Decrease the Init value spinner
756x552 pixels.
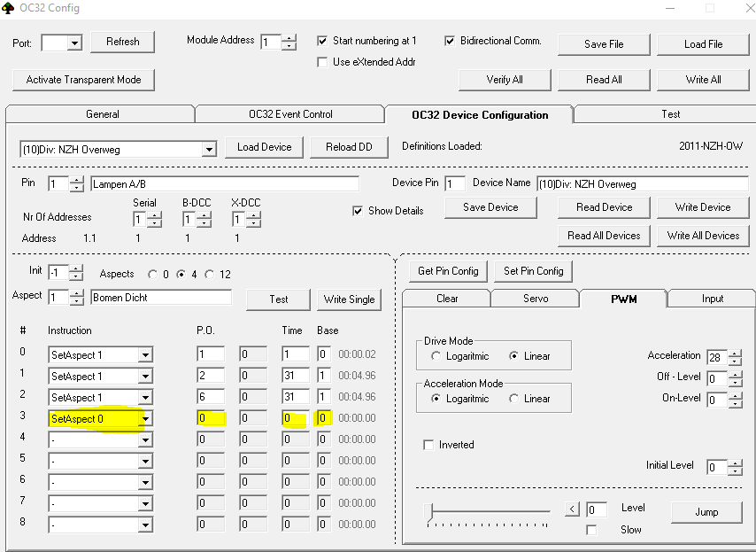(76, 276)
